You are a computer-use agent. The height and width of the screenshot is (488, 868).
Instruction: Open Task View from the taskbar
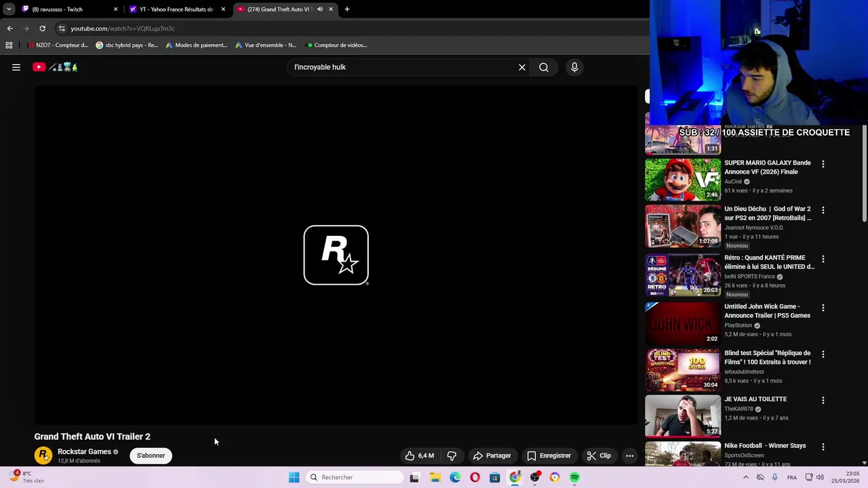click(x=414, y=477)
